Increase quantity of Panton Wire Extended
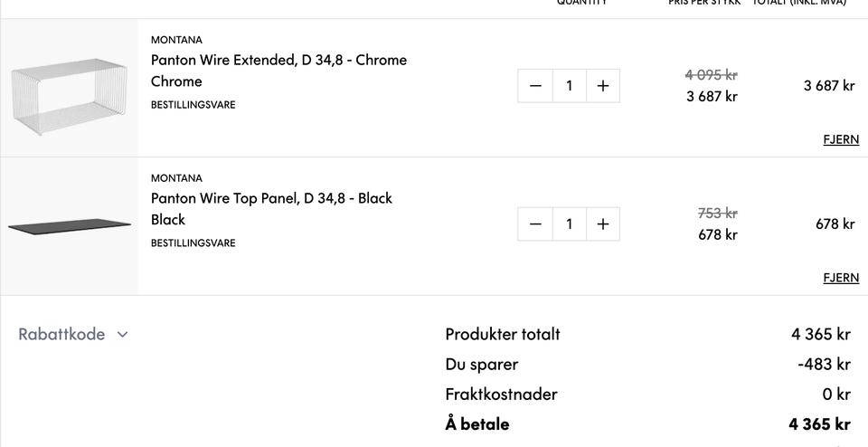The width and height of the screenshot is (868, 447). (x=603, y=86)
